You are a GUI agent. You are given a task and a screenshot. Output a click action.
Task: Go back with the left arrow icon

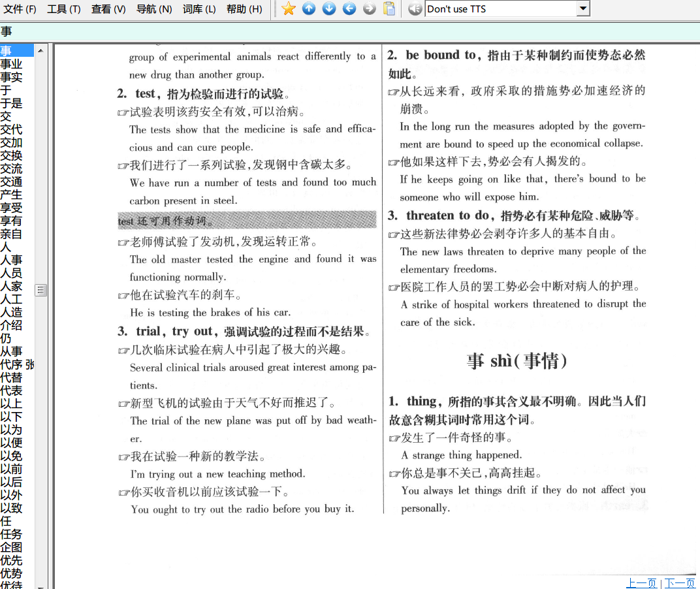click(349, 8)
